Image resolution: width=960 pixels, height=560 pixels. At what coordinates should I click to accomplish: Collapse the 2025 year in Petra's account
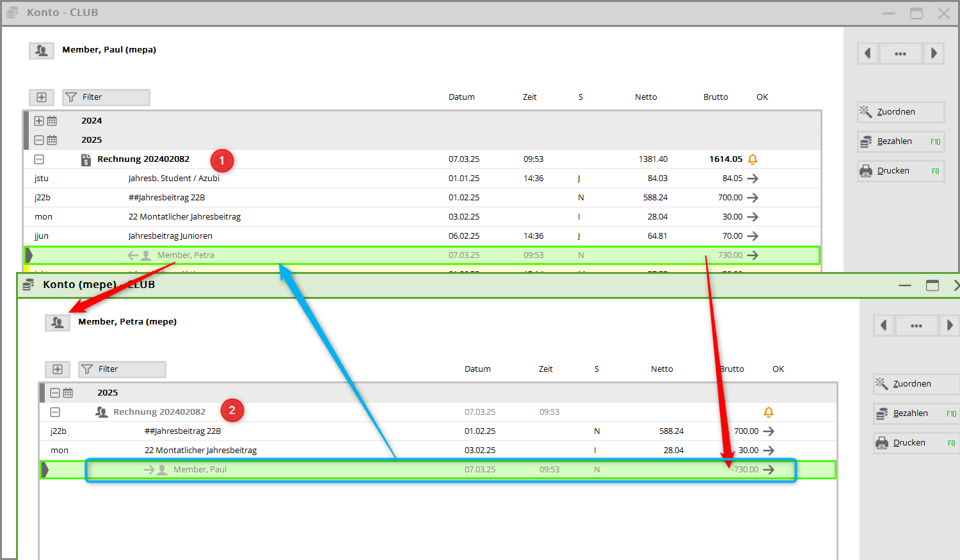[x=55, y=393]
